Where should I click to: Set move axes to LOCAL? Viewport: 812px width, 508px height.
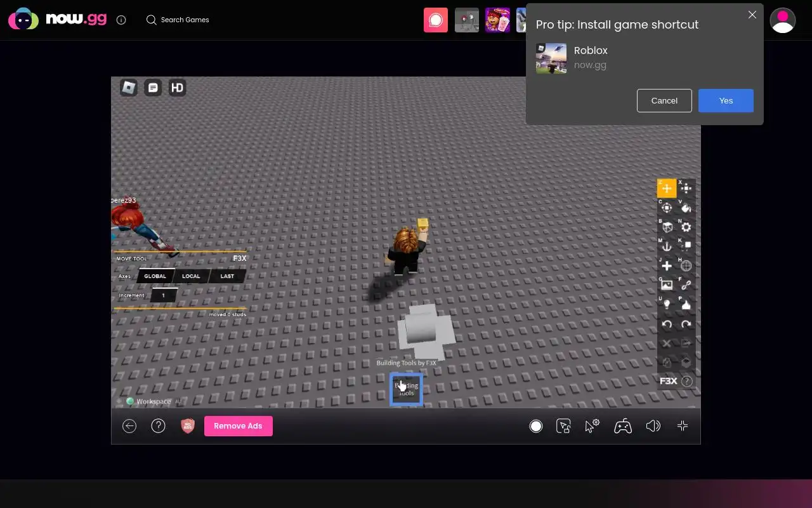coord(191,276)
